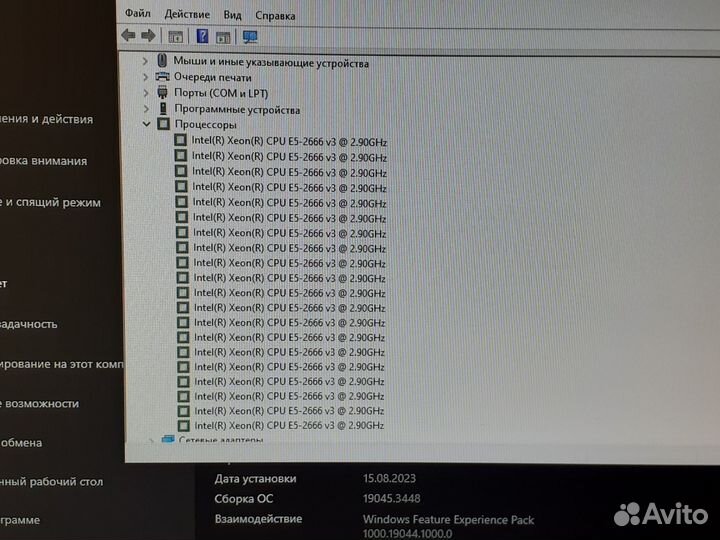Click the mouse icon beside Мыши и иные указывающие устройства
Viewport: 720px width, 540px height.
(162, 60)
